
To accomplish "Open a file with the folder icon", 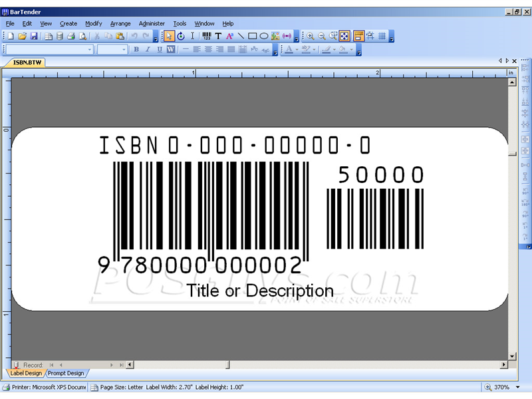I will point(23,36).
